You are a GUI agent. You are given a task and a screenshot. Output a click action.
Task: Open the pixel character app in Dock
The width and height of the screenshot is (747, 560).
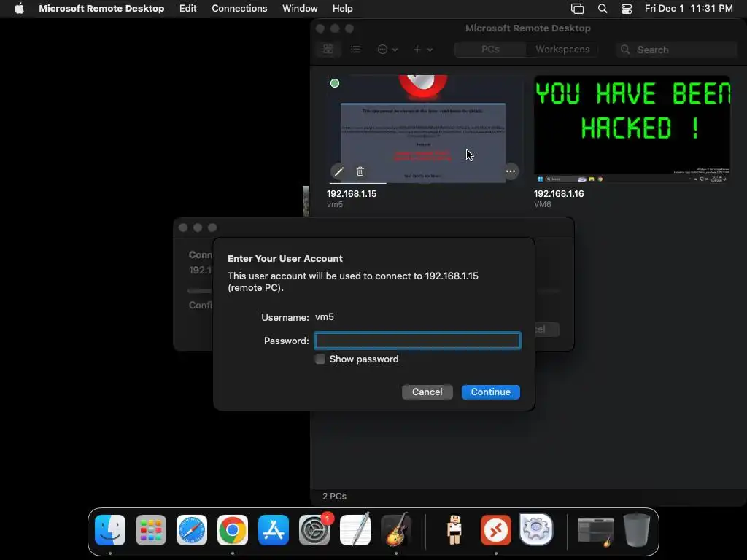click(x=454, y=530)
